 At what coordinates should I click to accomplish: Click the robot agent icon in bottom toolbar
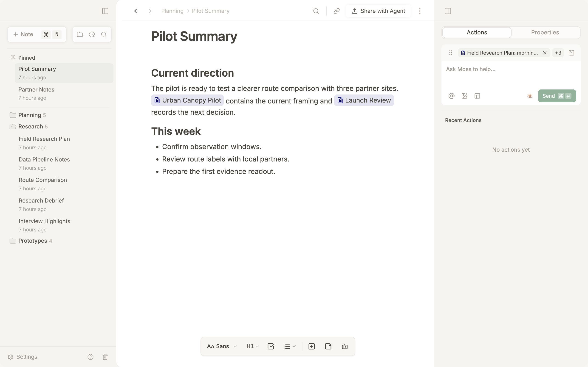(x=345, y=346)
